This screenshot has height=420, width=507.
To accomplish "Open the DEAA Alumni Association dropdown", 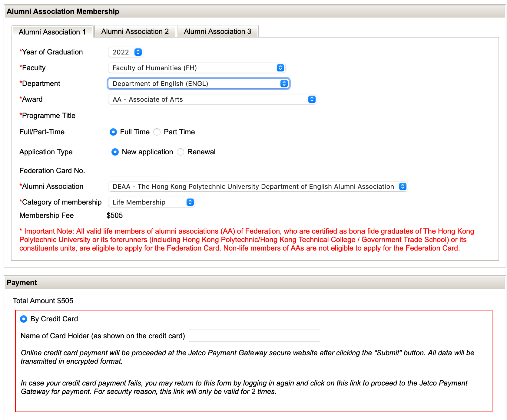I will click(258, 186).
